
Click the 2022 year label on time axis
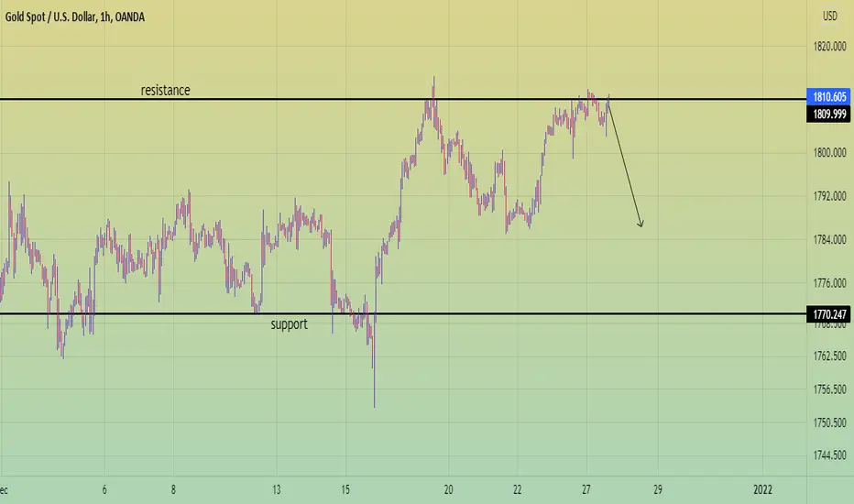[762, 490]
